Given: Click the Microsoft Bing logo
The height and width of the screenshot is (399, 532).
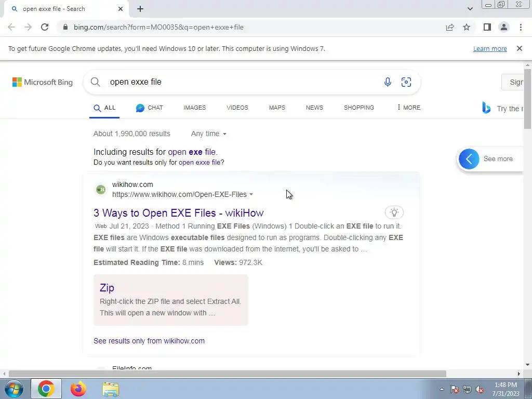Looking at the screenshot, I should (x=43, y=82).
